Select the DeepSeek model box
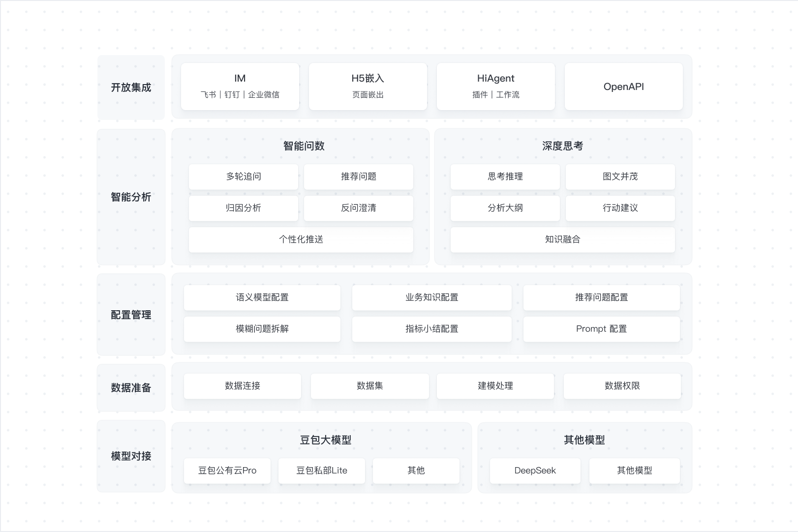The image size is (798, 532). (535, 471)
